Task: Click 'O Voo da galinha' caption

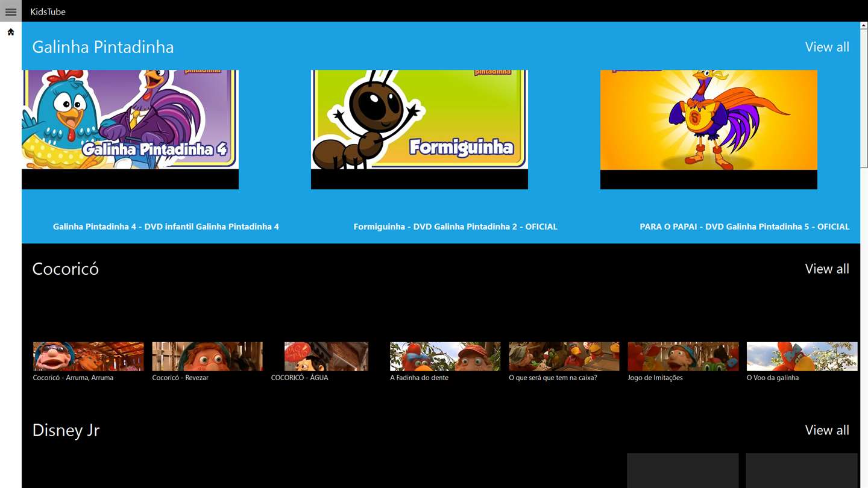Action: pos(773,378)
